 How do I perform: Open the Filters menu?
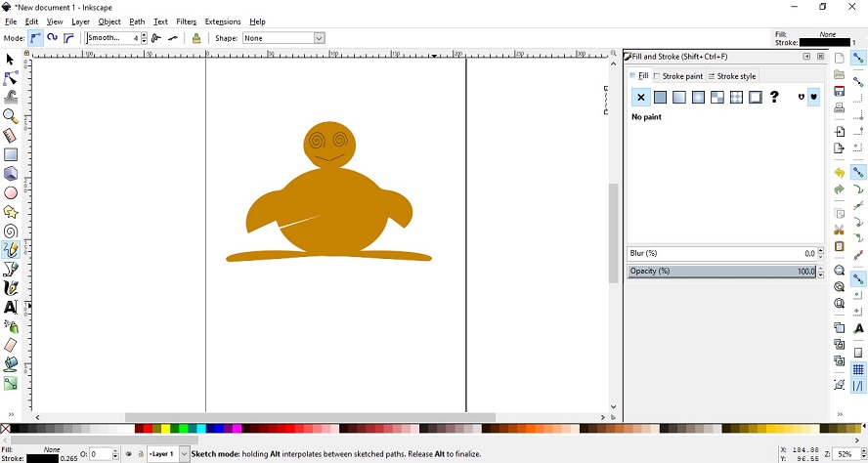coord(186,21)
